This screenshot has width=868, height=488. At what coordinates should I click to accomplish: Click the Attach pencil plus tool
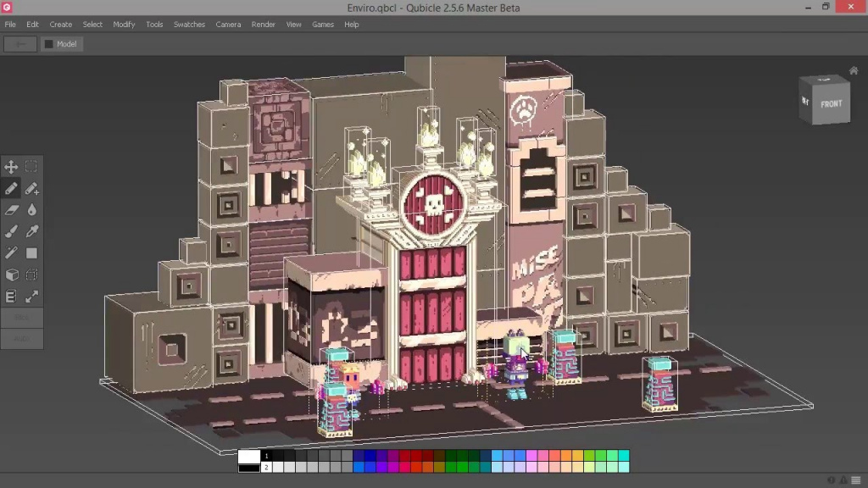coord(31,188)
